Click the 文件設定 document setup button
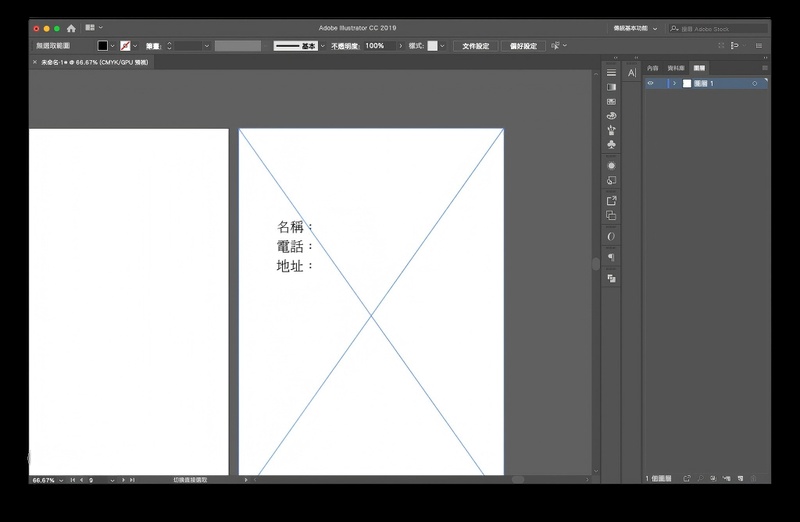800x522 pixels. coord(476,46)
